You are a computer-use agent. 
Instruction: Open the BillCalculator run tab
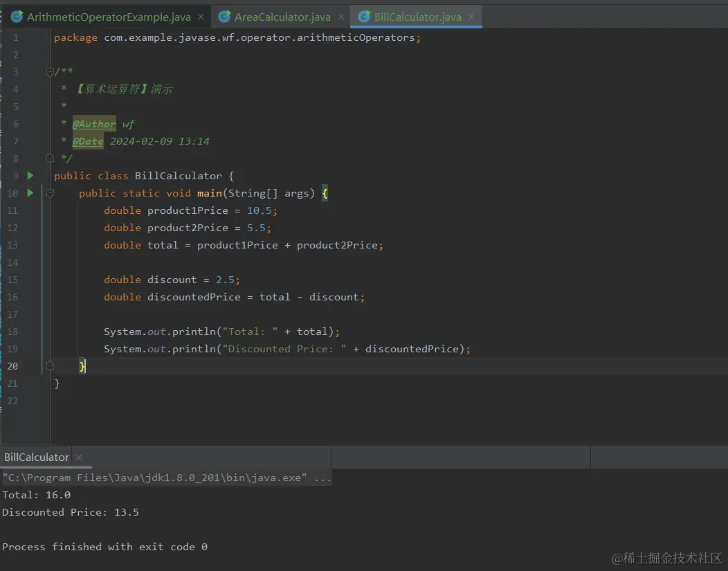pyautogui.click(x=37, y=457)
